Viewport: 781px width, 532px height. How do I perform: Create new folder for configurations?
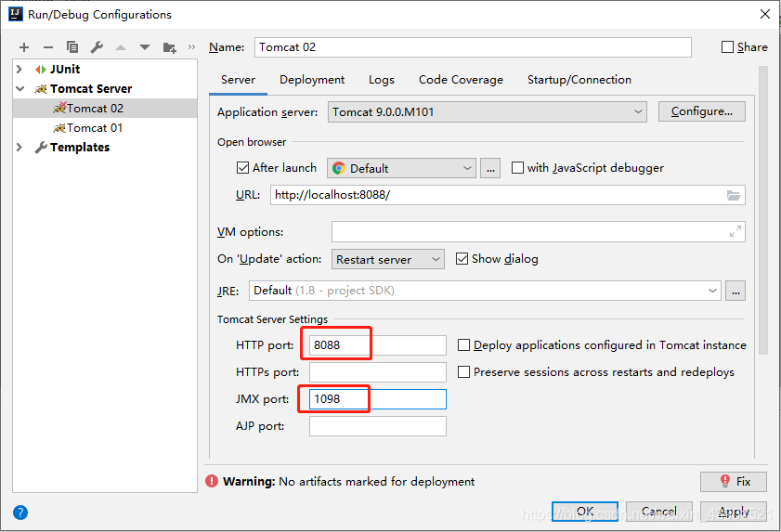coord(169,47)
